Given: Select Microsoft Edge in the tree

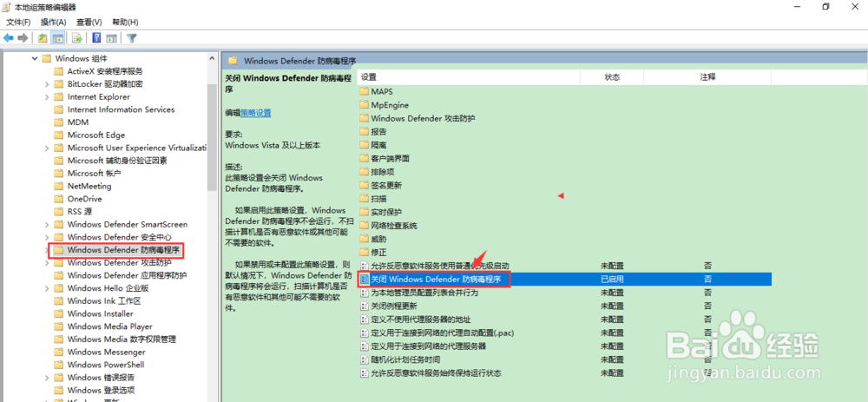Looking at the screenshot, I should (96, 135).
